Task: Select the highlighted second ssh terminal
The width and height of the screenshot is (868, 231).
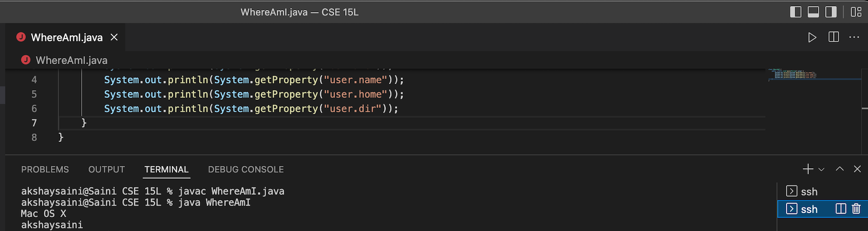Action: tap(823, 209)
